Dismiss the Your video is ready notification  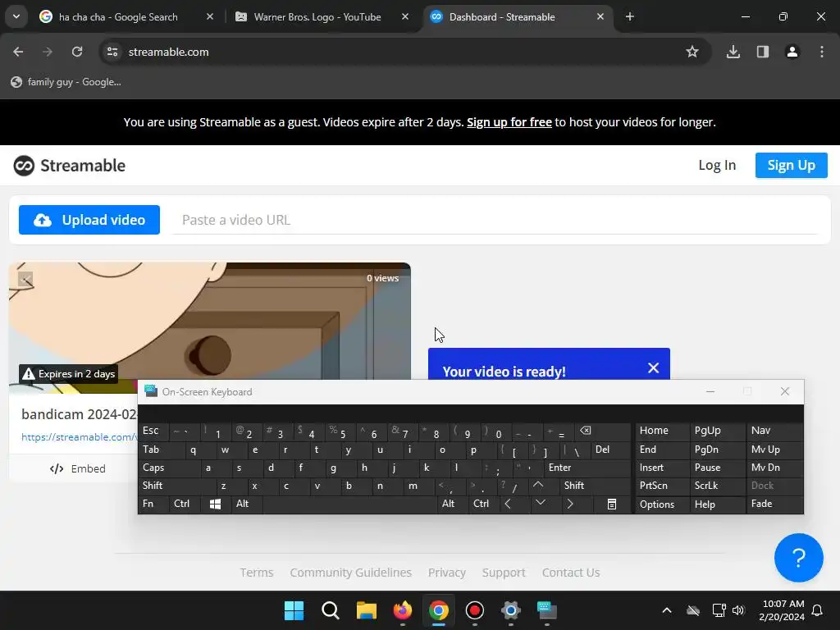pos(653,368)
